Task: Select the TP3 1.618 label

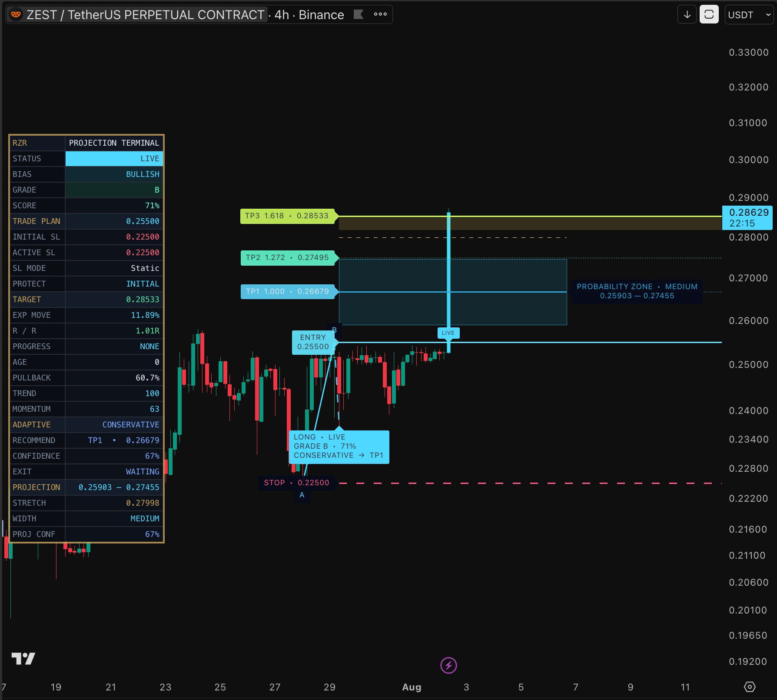Action: (288, 216)
